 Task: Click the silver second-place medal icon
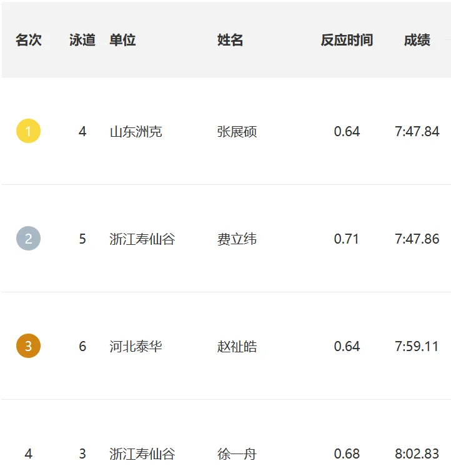(x=28, y=238)
